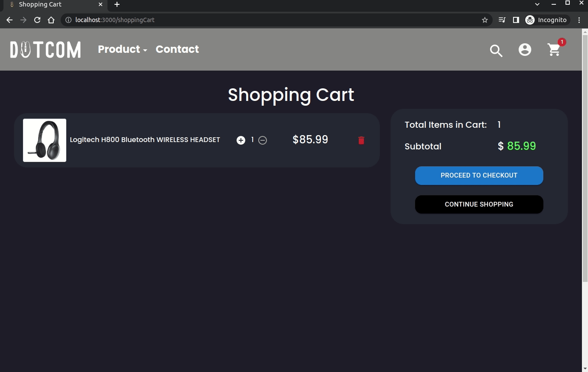Click the green 85.99 subtotal value
The height and width of the screenshot is (372, 588).
[521, 146]
